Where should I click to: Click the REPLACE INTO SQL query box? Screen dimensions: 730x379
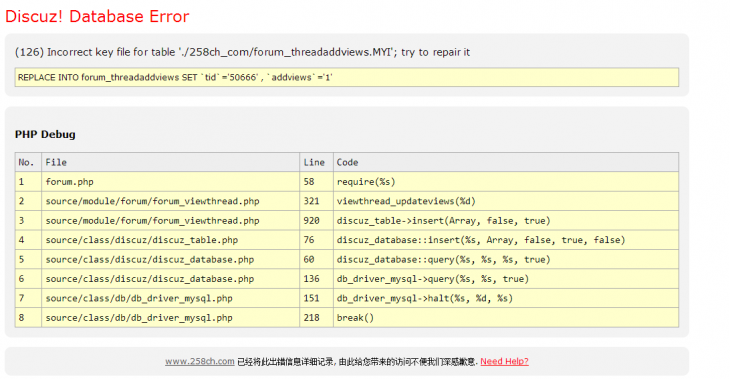click(x=346, y=77)
